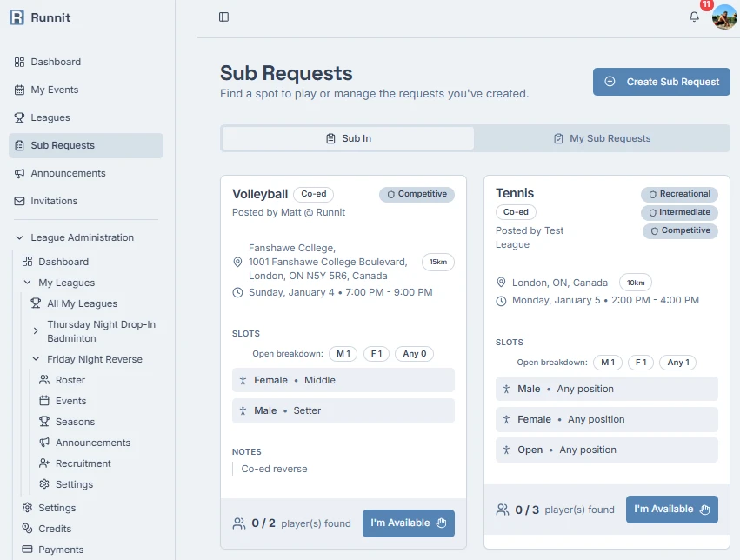
Task: Click Create Sub Request
Action: [661, 81]
